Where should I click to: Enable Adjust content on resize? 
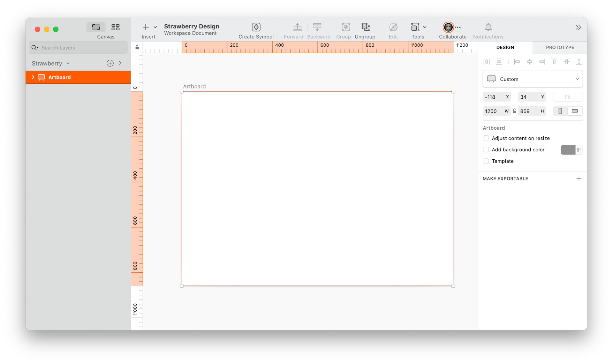[486, 138]
